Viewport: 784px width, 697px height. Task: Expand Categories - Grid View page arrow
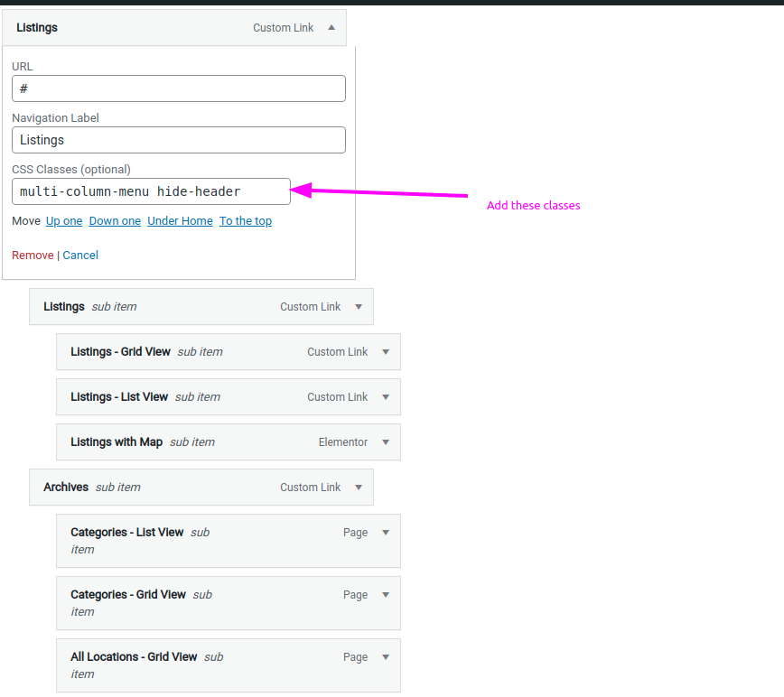(x=386, y=595)
